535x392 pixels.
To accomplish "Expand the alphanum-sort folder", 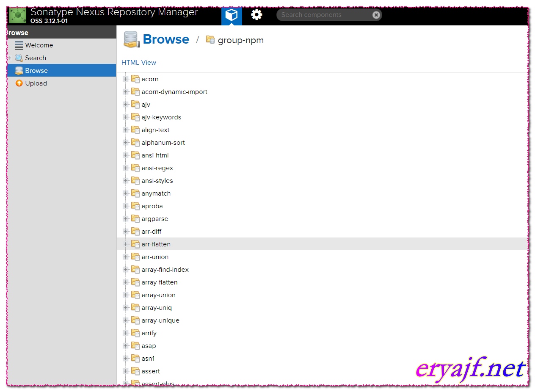I will (x=126, y=143).
